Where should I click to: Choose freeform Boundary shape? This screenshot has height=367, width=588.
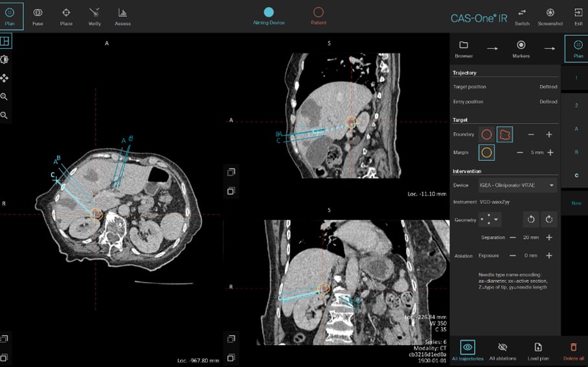coord(504,134)
